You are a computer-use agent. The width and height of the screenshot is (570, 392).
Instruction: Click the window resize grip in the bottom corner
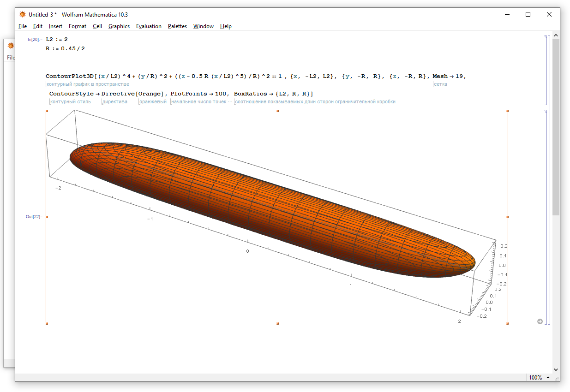click(x=556, y=378)
